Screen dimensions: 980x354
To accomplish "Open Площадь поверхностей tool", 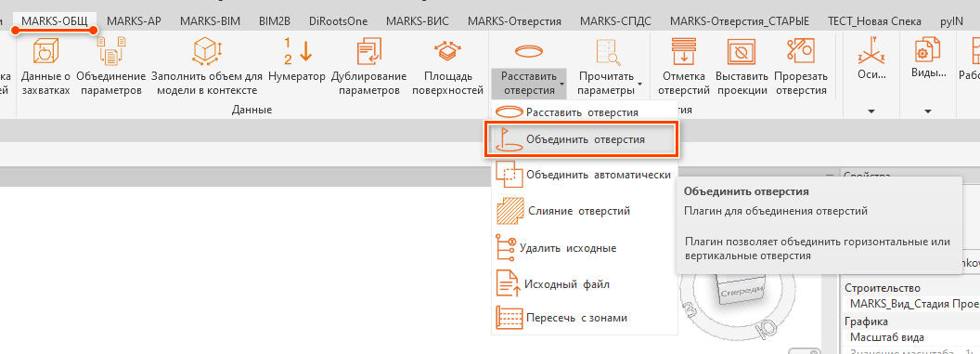I will click(x=448, y=66).
